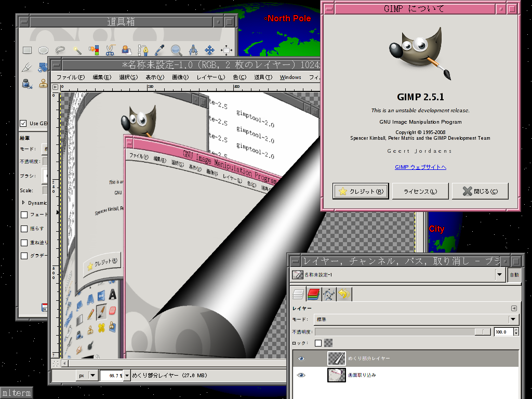Select the Rectangle Select tool in toolbox
Viewport: 532px width, 399px height.
click(x=27, y=50)
